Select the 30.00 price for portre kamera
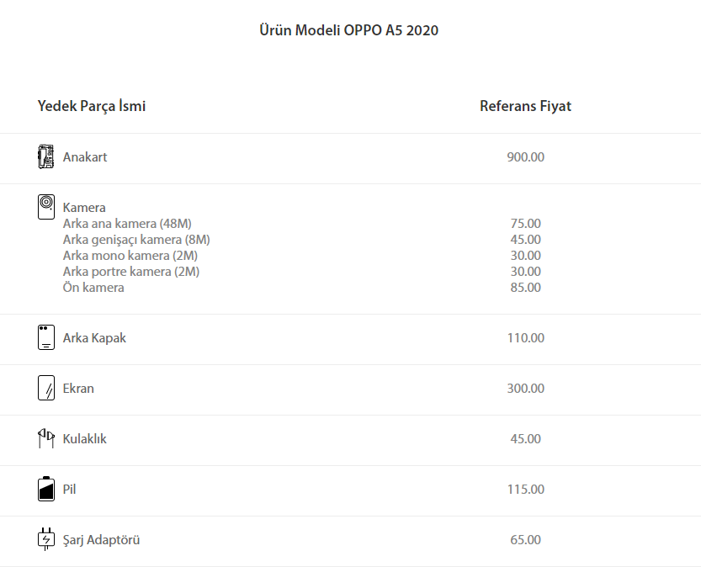This screenshot has width=701, height=588. tap(525, 272)
